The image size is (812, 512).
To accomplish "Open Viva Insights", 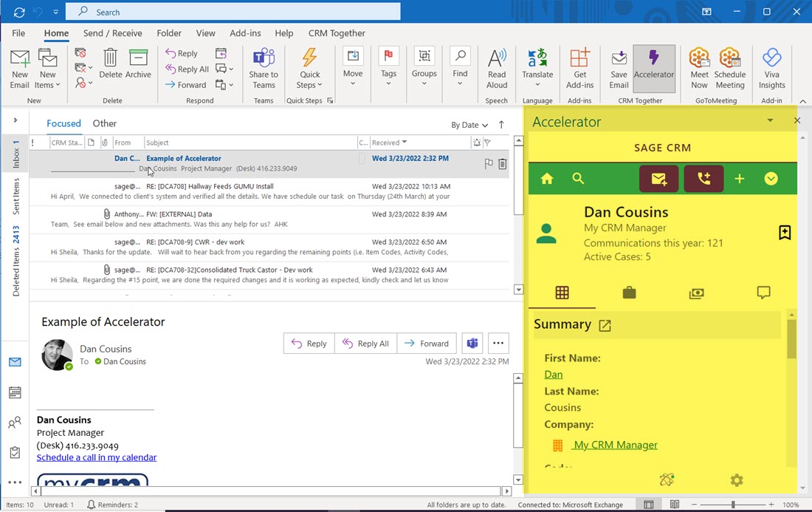I will (x=771, y=69).
